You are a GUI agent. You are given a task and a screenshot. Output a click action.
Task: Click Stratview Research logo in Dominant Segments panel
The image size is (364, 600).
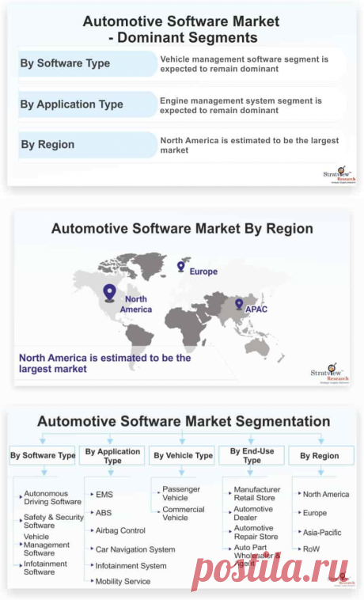[339, 175]
